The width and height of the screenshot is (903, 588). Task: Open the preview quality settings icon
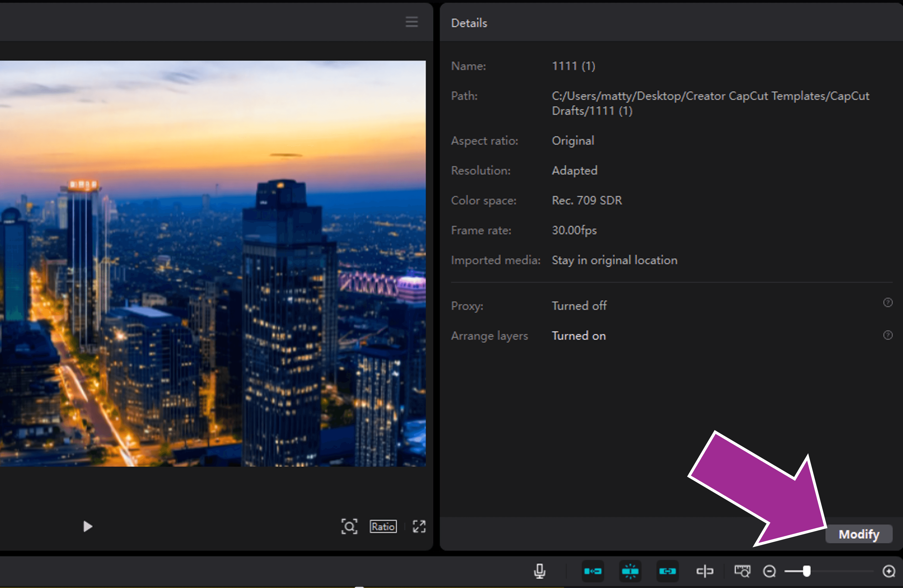pyautogui.click(x=742, y=571)
